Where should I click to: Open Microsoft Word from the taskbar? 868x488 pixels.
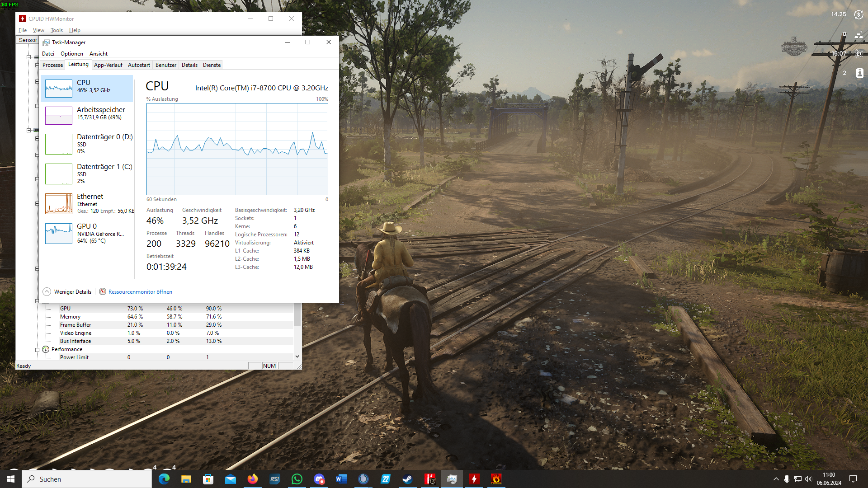[x=341, y=479]
